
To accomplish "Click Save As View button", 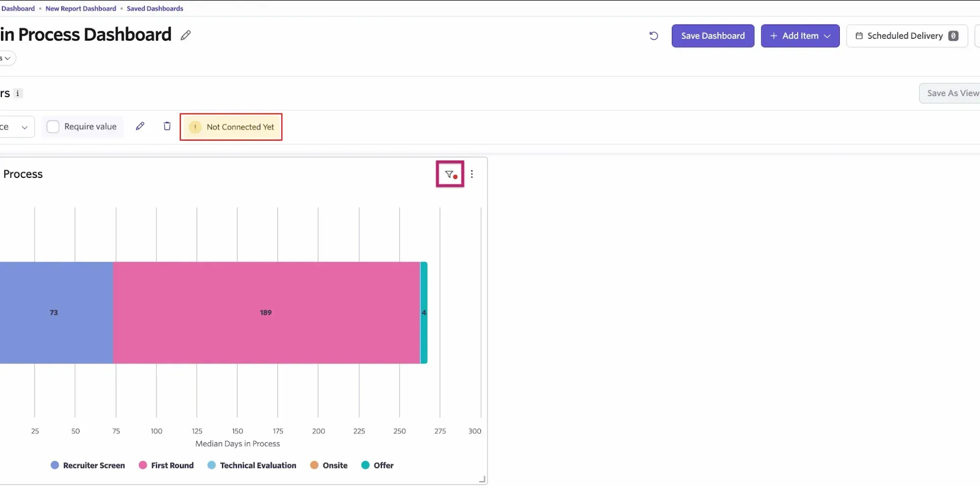I will click(x=950, y=93).
